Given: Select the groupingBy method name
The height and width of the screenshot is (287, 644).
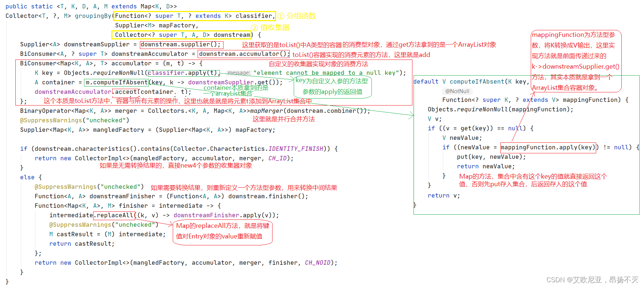Looking at the screenshot, I should (93, 16).
